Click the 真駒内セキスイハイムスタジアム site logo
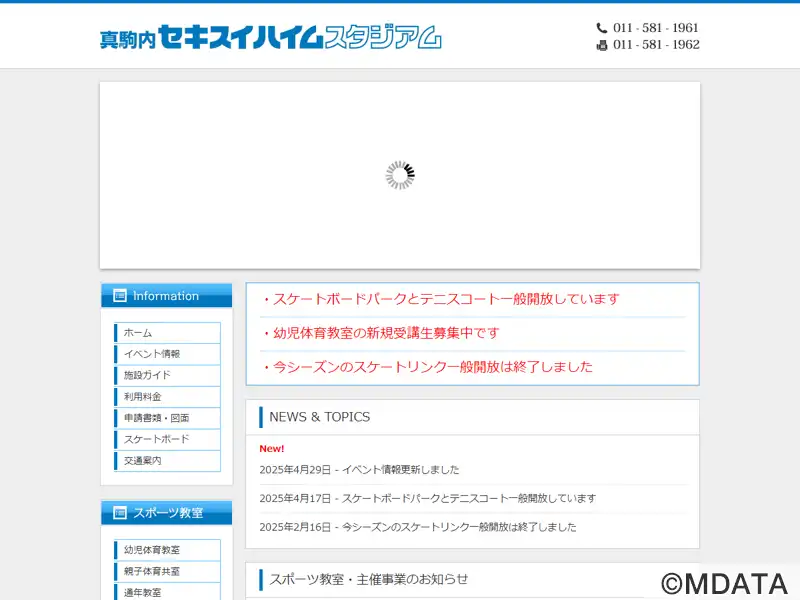The width and height of the screenshot is (800, 600). (x=270, y=37)
